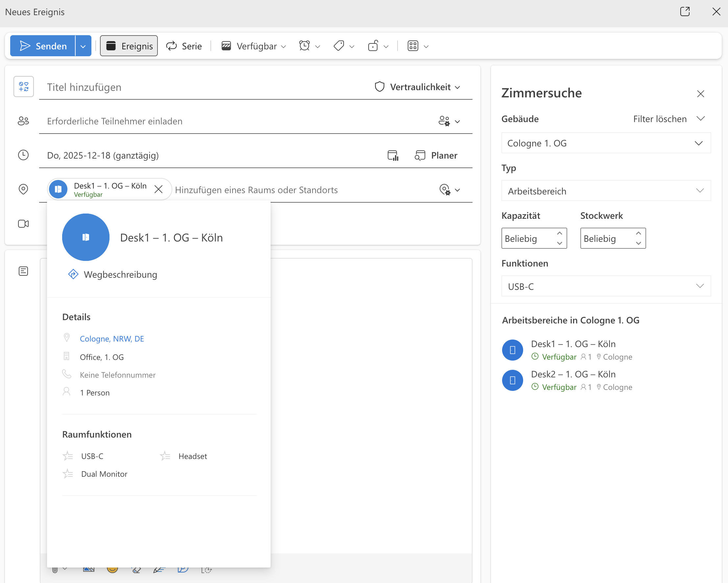Open the Typ Arbeitsbereich dropdown
The width and height of the screenshot is (728, 583).
606,191
